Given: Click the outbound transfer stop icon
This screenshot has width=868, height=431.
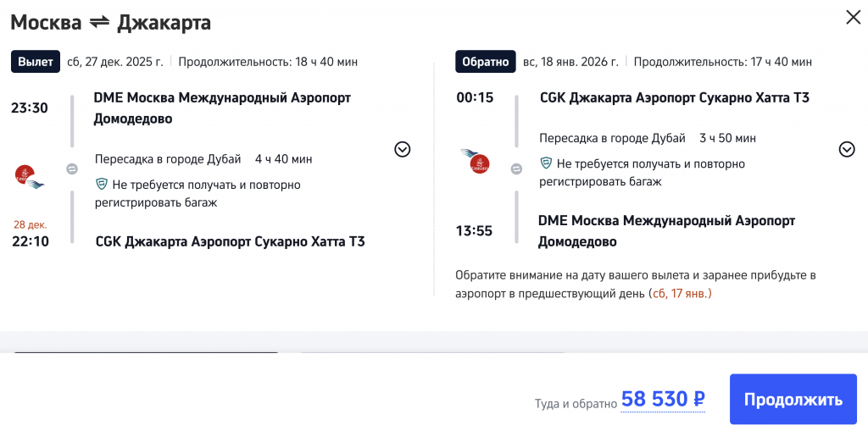Looking at the screenshot, I should (72, 169).
